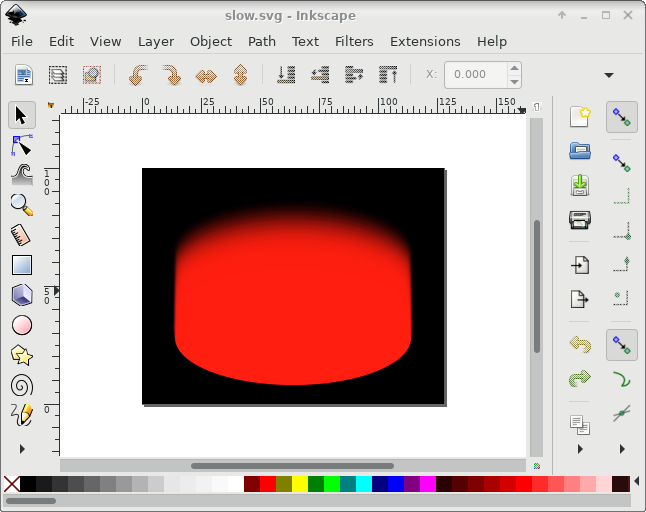Viewport: 646px width, 512px height.
Task: Select the Spiral tool
Action: click(21, 386)
